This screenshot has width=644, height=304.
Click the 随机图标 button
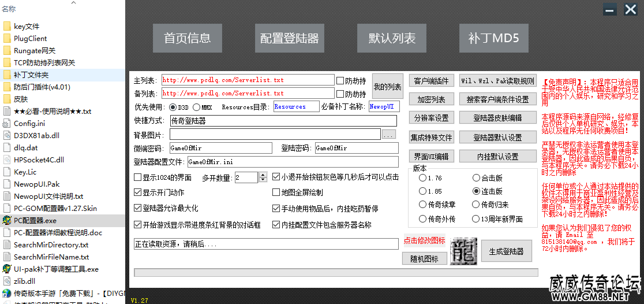click(424, 258)
